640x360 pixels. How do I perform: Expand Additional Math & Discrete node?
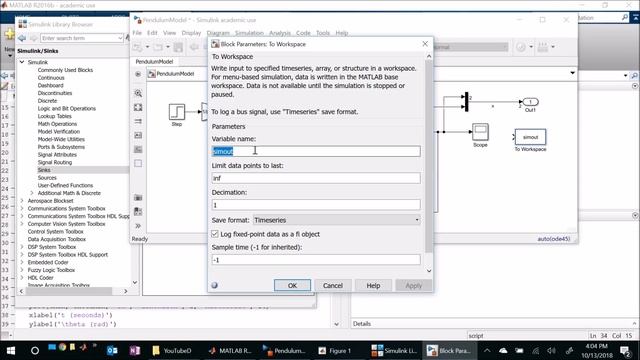click(32, 193)
